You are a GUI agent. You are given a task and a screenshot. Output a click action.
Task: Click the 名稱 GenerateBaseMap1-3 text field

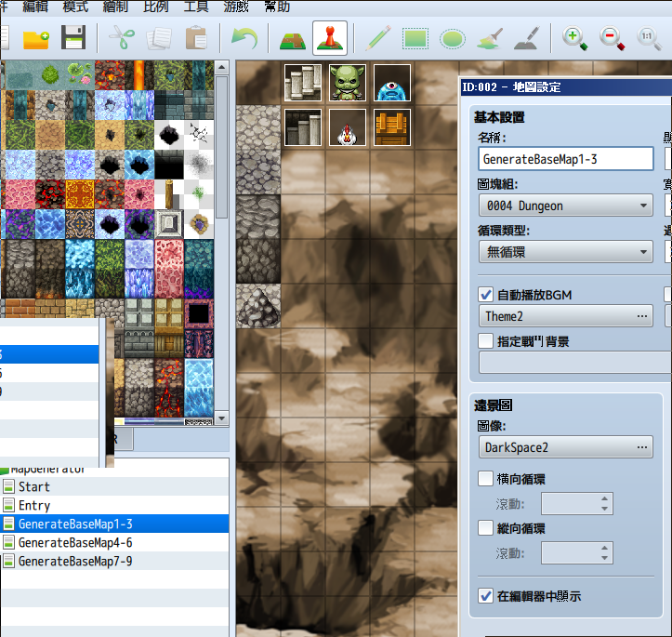pos(566,159)
